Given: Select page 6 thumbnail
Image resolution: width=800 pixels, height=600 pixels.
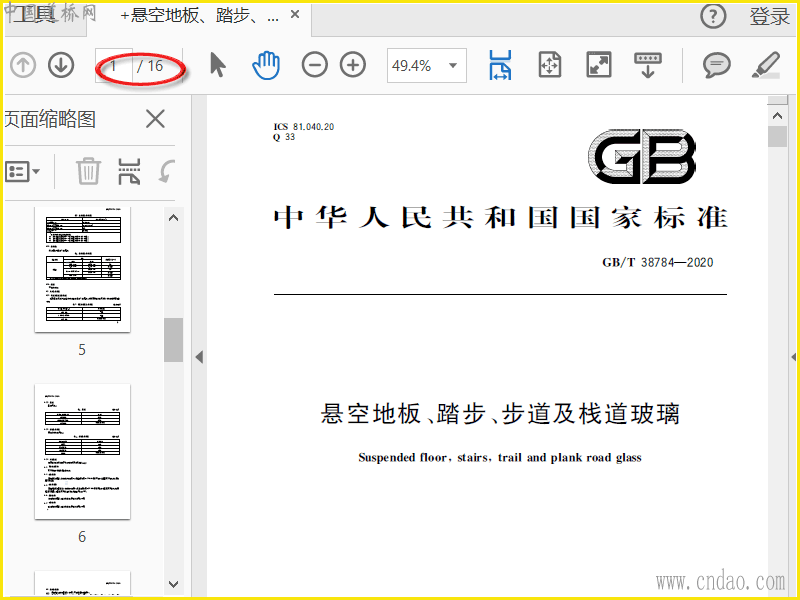Looking at the screenshot, I should 83,452.
